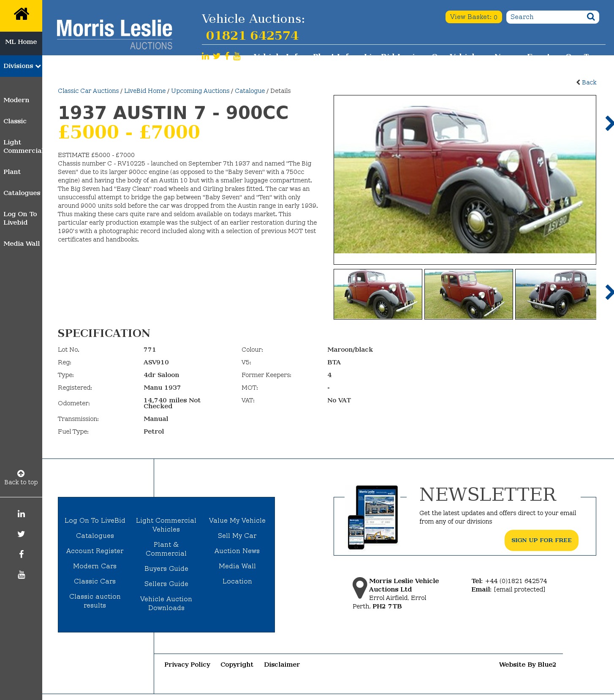
Task: Open Catalogues in sidebar menu
Action: (22, 193)
